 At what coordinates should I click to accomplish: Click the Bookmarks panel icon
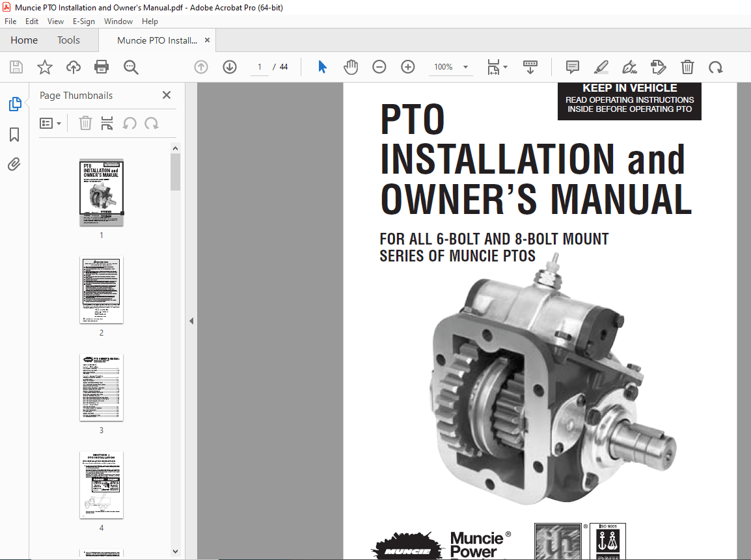[14, 134]
